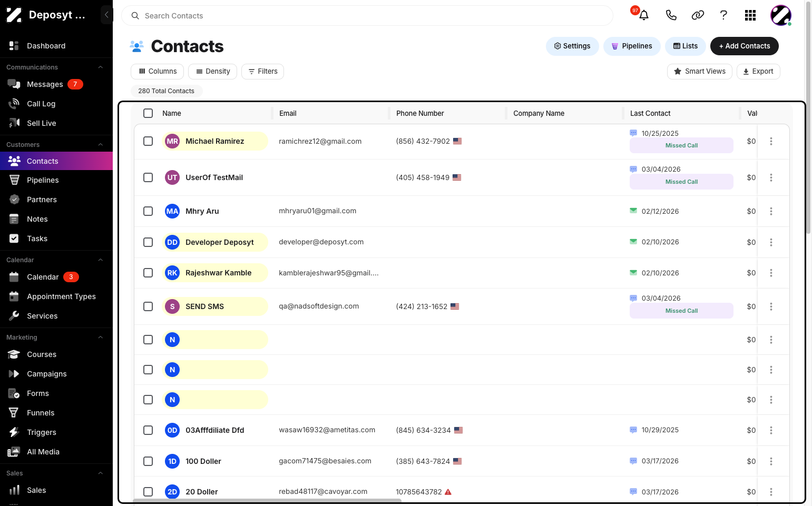Image resolution: width=812 pixels, height=506 pixels.
Task: Open the help question mark icon
Action: tap(724, 15)
